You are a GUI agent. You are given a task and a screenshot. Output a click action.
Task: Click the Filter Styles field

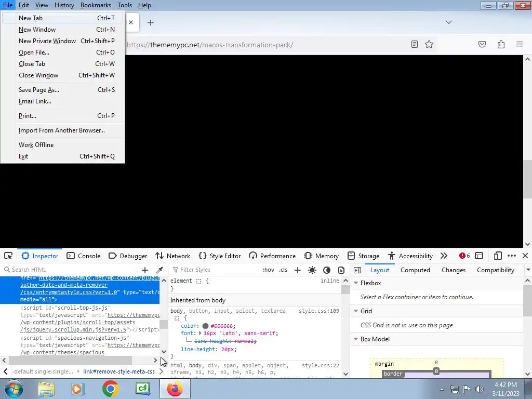click(x=216, y=270)
